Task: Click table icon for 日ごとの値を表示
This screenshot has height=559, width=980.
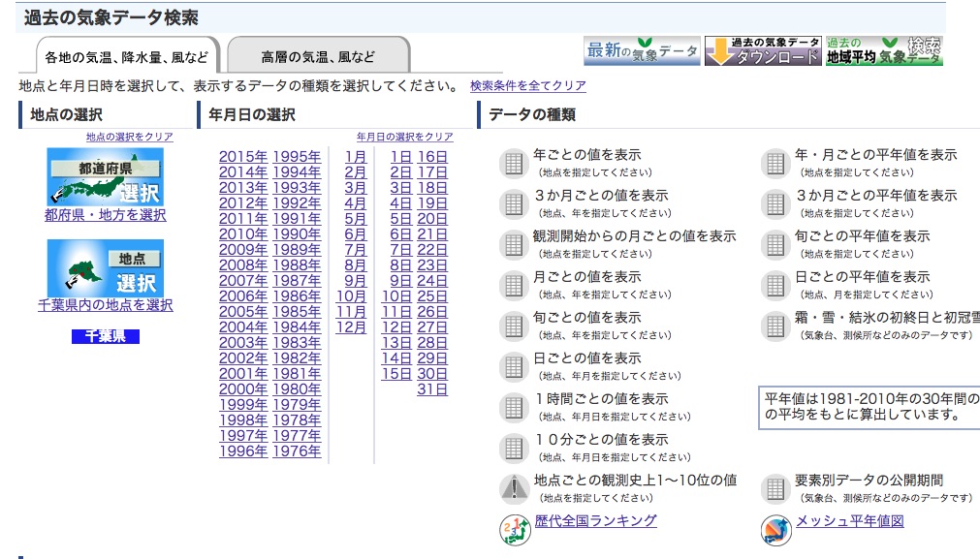Action: pos(513,366)
